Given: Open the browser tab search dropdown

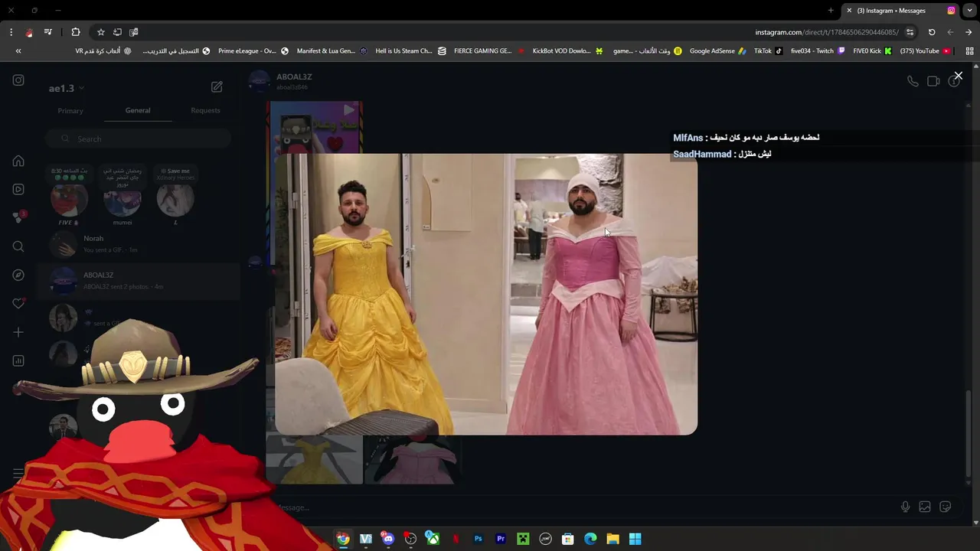Looking at the screenshot, I should pos(970,11).
